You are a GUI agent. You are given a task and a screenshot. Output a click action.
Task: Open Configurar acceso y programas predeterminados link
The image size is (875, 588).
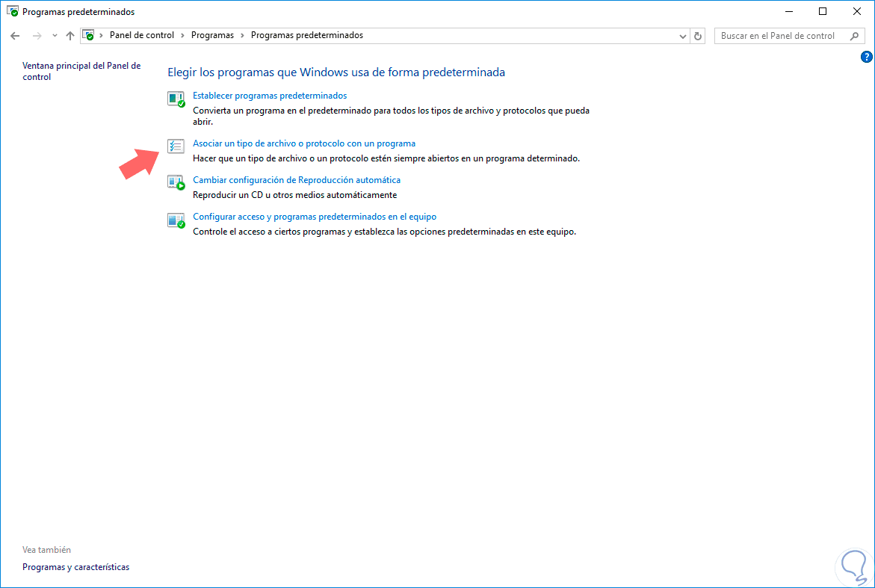(x=315, y=217)
